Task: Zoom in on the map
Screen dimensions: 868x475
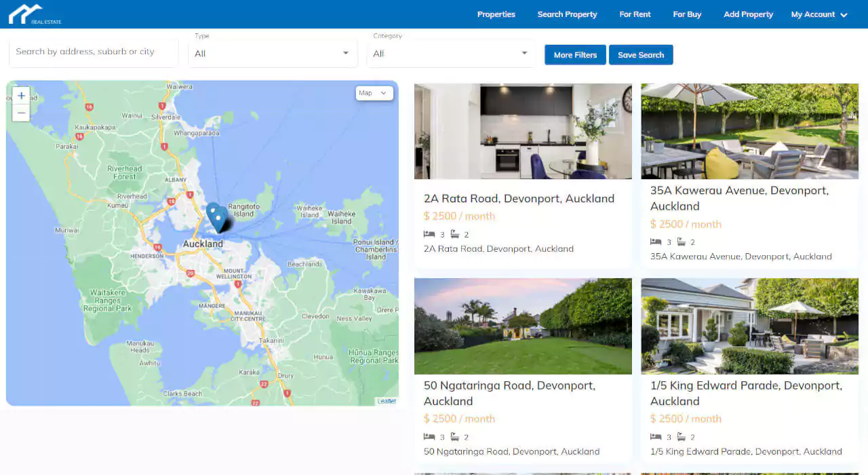Action: point(21,96)
